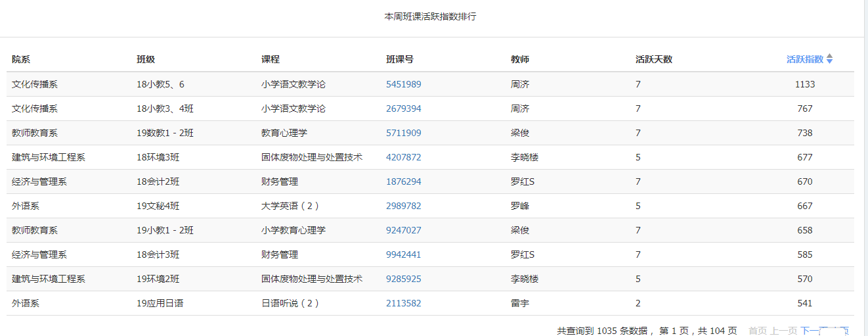This screenshot has height=336, width=868.
Task: Open class number link 5711909
Action: [x=404, y=133]
